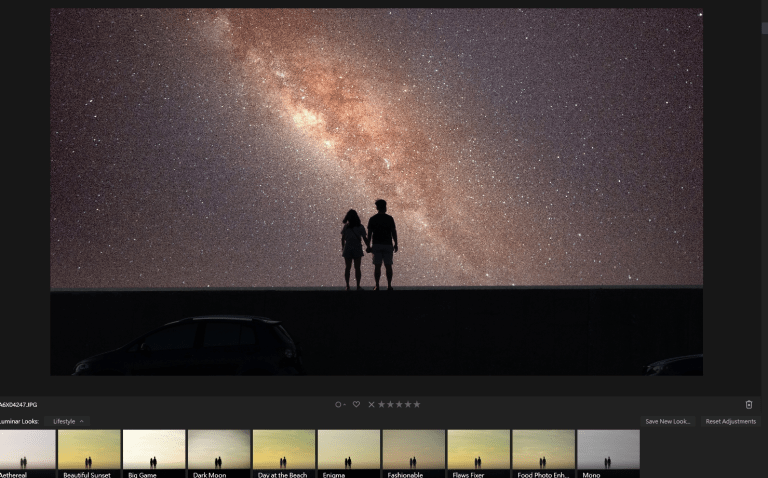Click the trash icon to delete photo

click(x=749, y=404)
